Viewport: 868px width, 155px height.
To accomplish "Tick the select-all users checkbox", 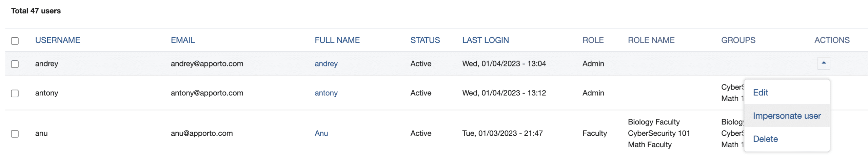I will [15, 41].
